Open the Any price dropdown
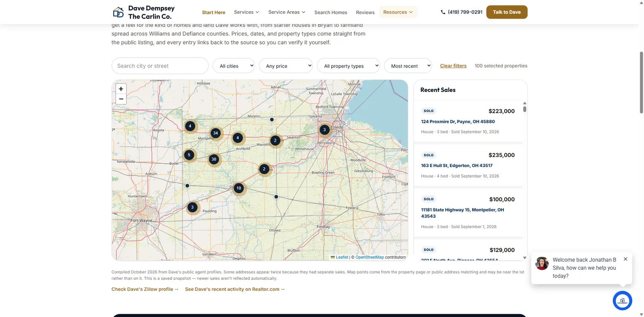Image resolution: width=644 pixels, height=317 pixels. (286, 66)
